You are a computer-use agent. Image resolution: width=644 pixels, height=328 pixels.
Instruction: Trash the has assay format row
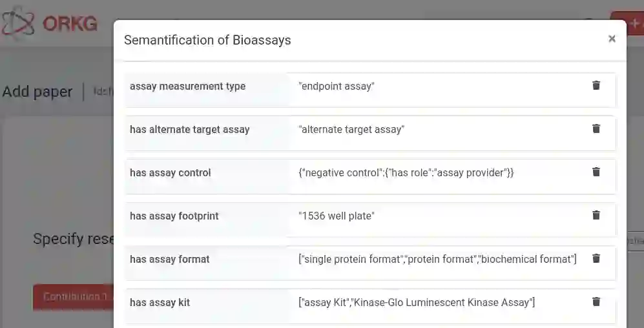(596, 258)
